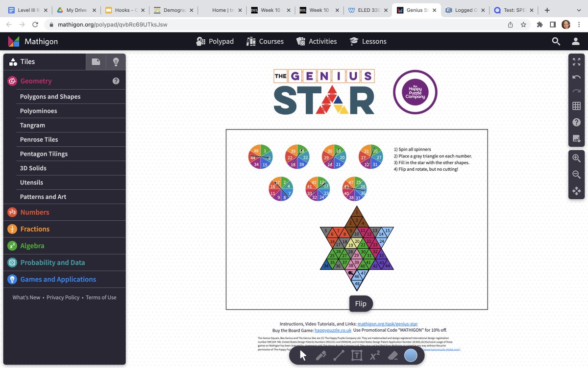Switch to the sidebar file tab
Viewport: 588px width, 368px height.
click(x=96, y=62)
